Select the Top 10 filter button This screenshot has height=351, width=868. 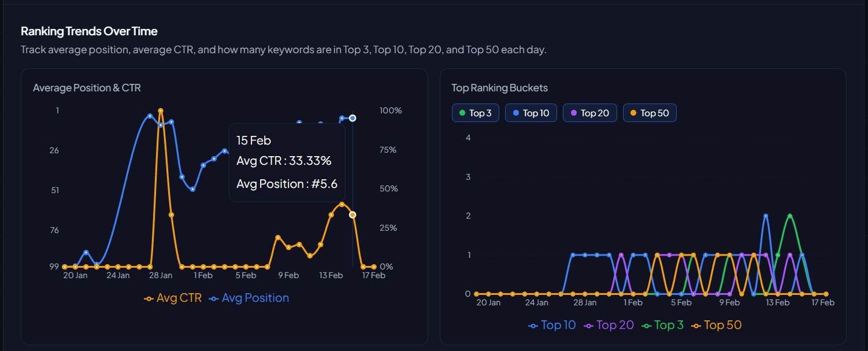click(531, 112)
